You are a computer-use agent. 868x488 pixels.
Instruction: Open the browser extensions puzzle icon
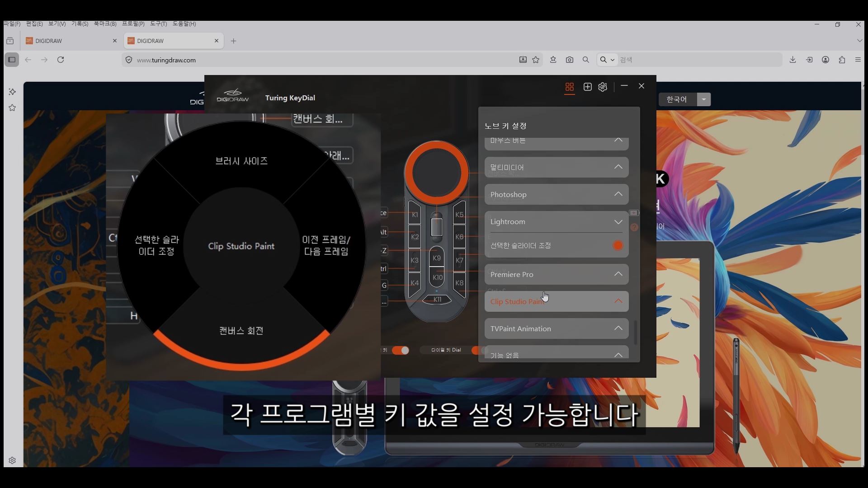tap(842, 60)
